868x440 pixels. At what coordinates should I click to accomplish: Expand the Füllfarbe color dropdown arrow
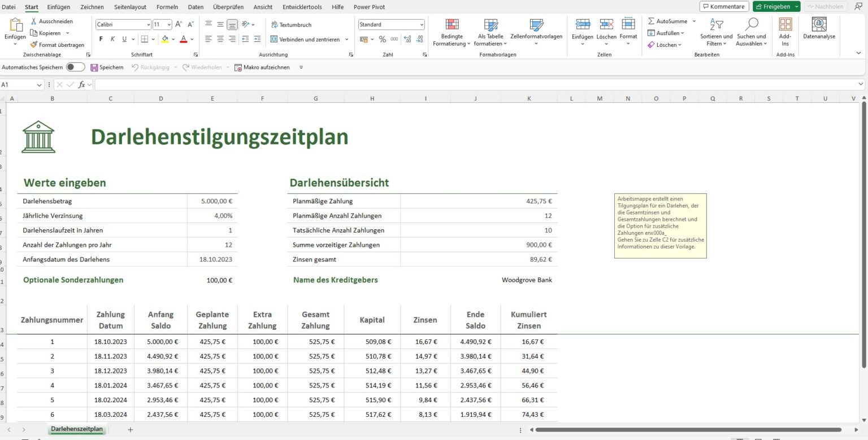(173, 39)
